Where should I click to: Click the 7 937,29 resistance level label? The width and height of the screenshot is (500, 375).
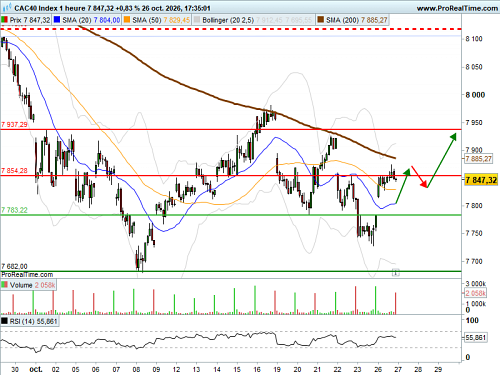(x=14, y=125)
